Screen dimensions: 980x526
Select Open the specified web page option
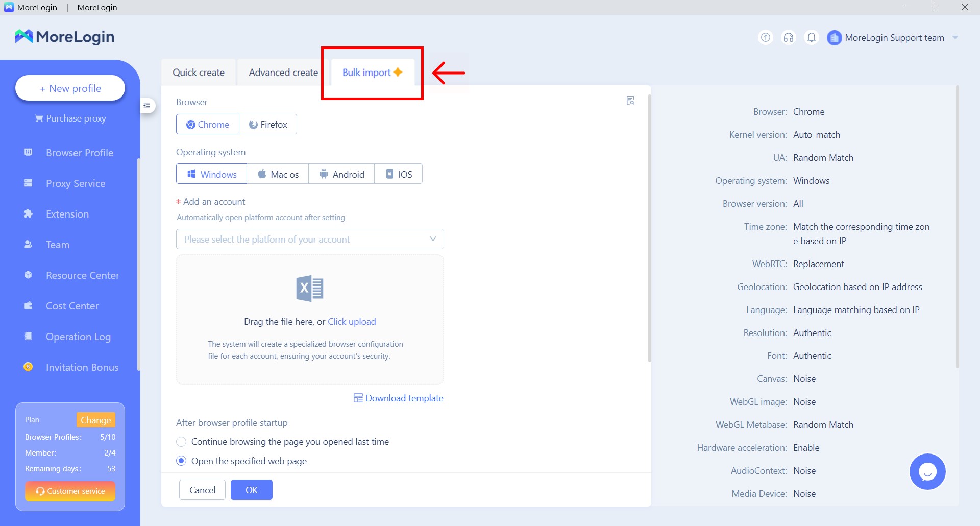coord(181,461)
